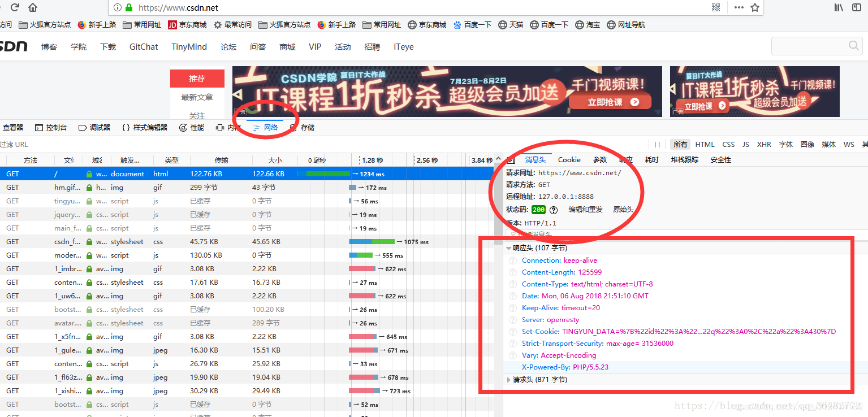Filter requests by JS type
This screenshot has width=868, height=417.
tap(746, 145)
